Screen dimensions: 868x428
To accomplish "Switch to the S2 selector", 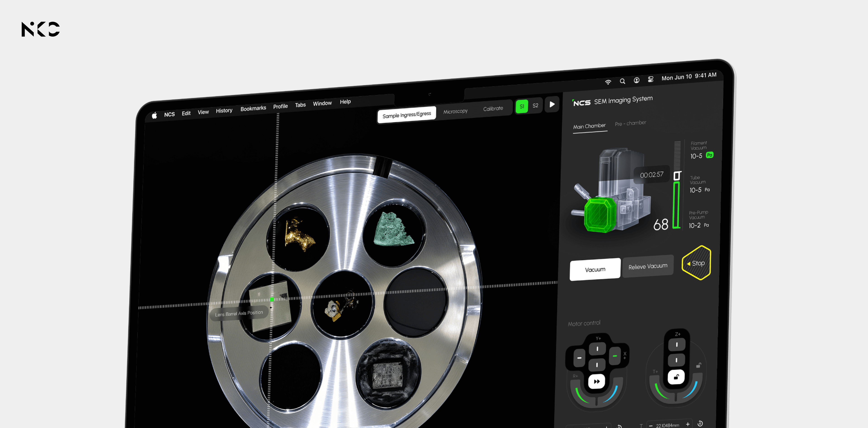I will (x=535, y=105).
